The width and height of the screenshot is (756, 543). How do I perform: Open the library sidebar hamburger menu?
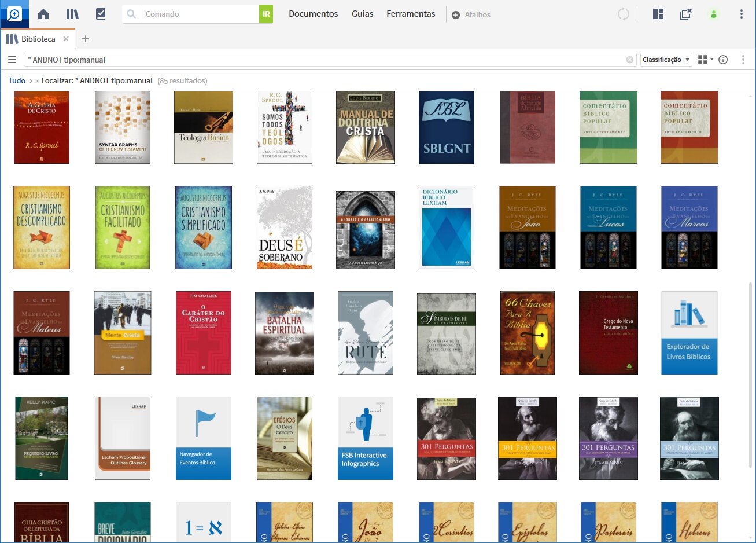click(12, 60)
